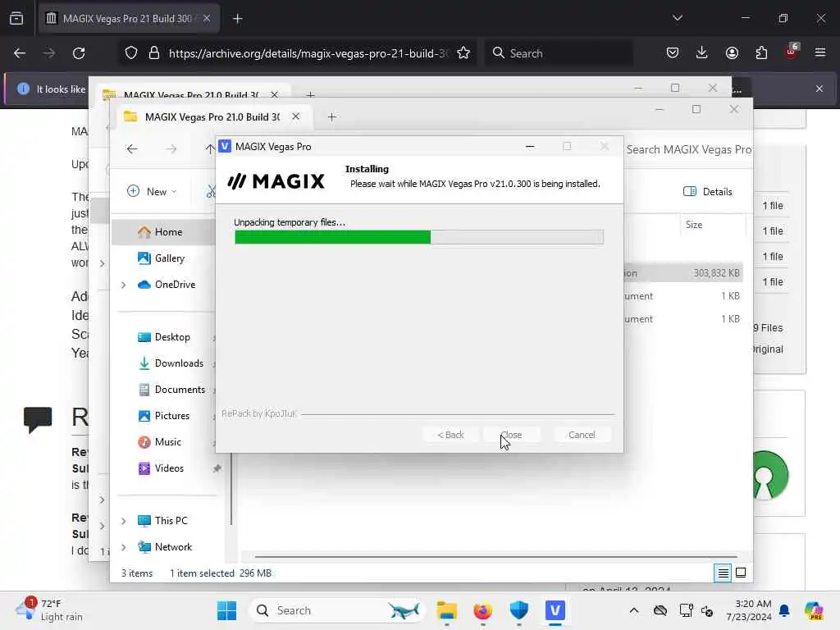Click Back button in MAGIX installer
Screen dimensions: 840x630
point(450,435)
